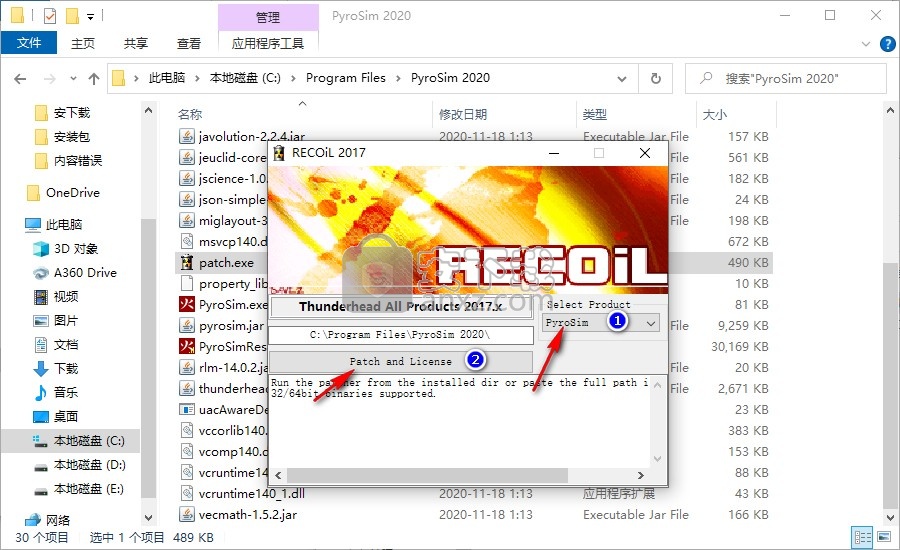This screenshot has width=900, height=550.
Task: Click the Thunderhead All Products 2017.x button
Action: click(401, 307)
